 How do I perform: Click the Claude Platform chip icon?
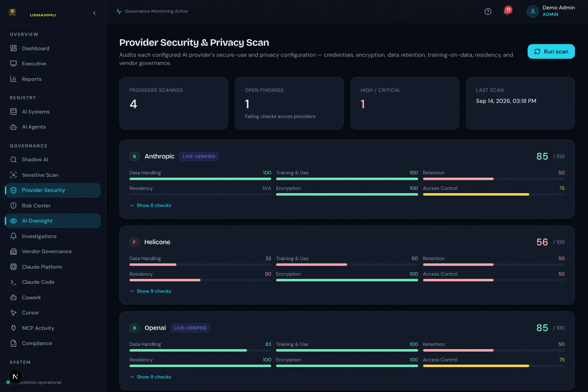point(13,267)
